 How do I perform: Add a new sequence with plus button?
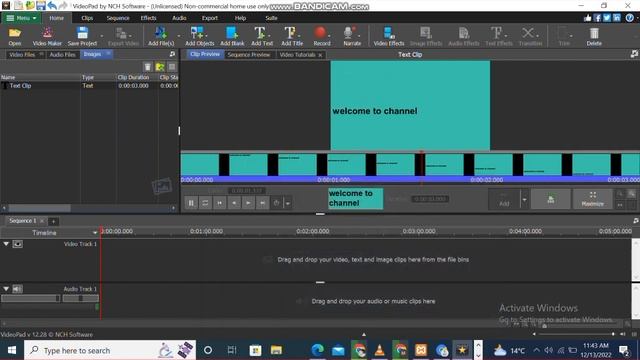click(x=53, y=221)
